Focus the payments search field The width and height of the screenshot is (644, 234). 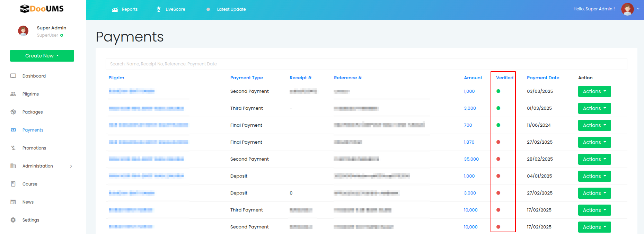(366, 64)
